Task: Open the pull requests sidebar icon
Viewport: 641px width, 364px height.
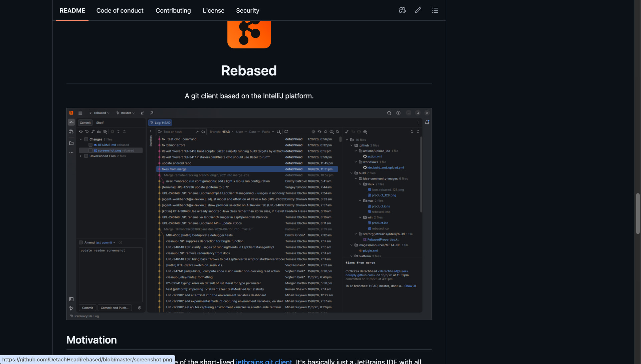Action: (x=71, y=132)
